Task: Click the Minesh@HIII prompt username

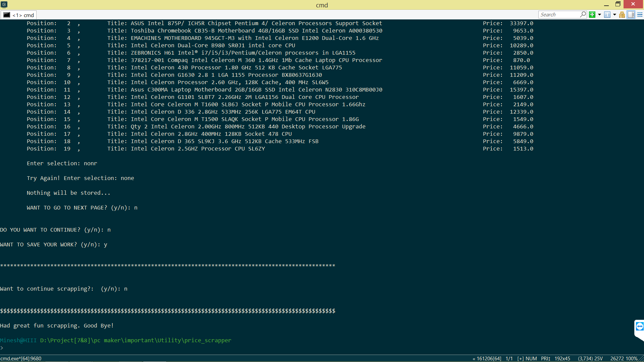Action: click(x=18, y=341)
